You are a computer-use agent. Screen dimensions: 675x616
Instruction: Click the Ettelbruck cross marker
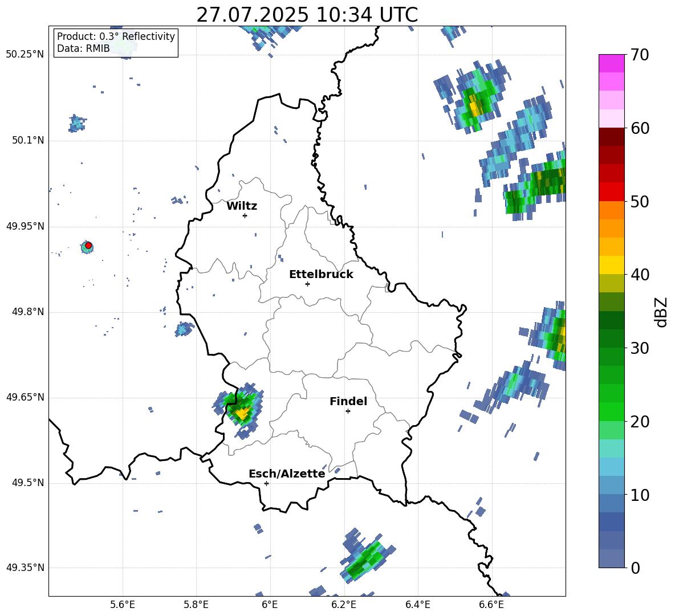307,284
